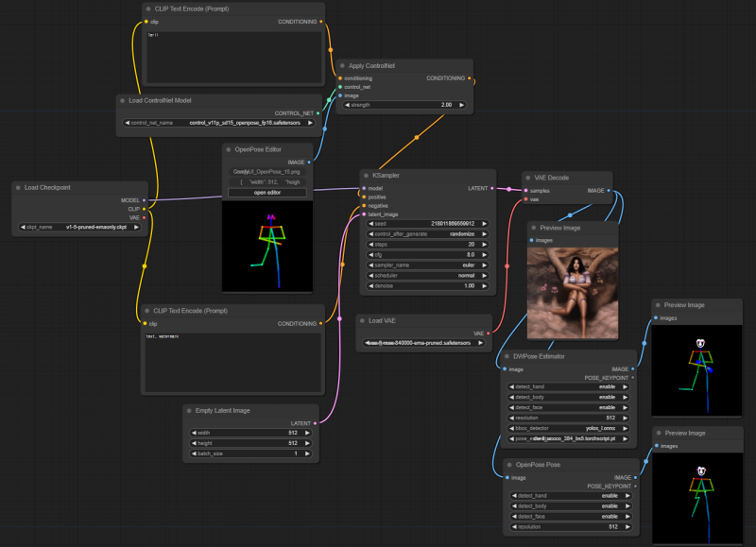756x547 pixels.
Task: Click the LATENT output port on KSampler
Action: tap(491, 188)
